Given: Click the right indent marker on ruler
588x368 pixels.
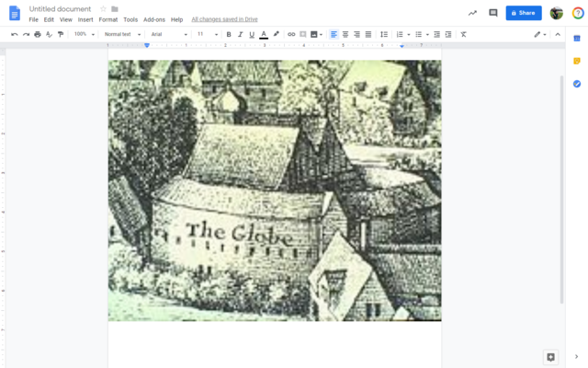Looking at the screenshot, I should tap(401, 46).
